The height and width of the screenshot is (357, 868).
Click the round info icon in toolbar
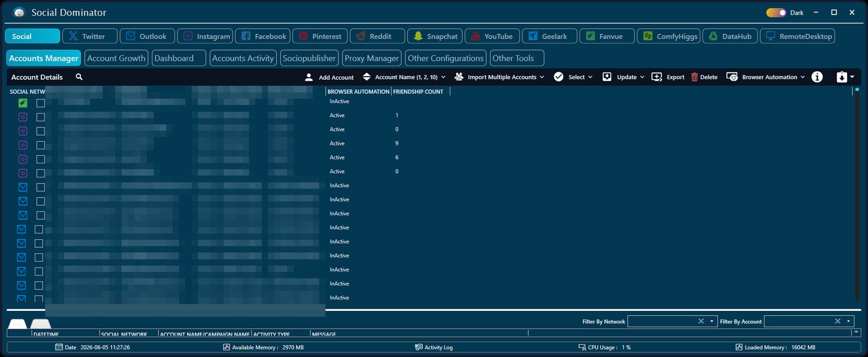[817, 77]
